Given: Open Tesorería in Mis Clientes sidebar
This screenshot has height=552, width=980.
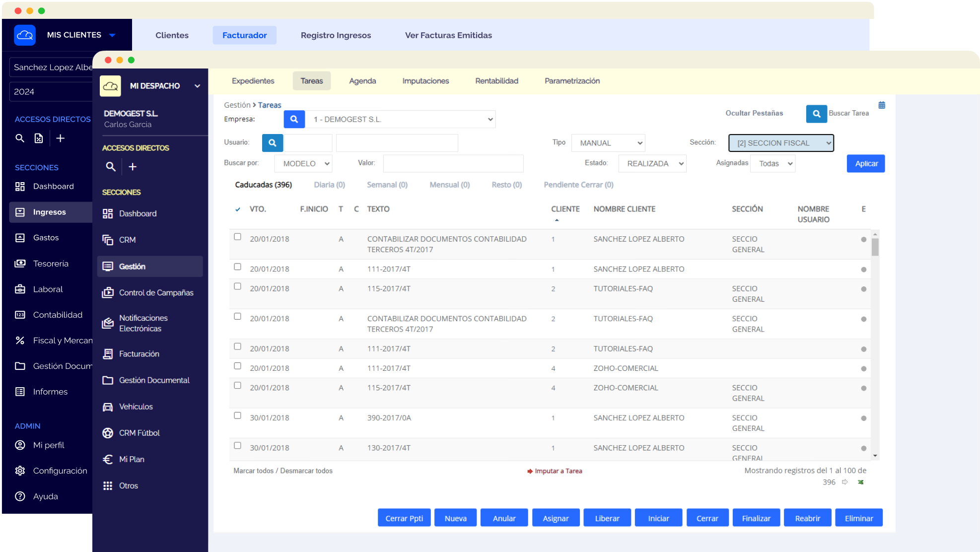Looking at the screenshot, I should (x=51, y=264).
